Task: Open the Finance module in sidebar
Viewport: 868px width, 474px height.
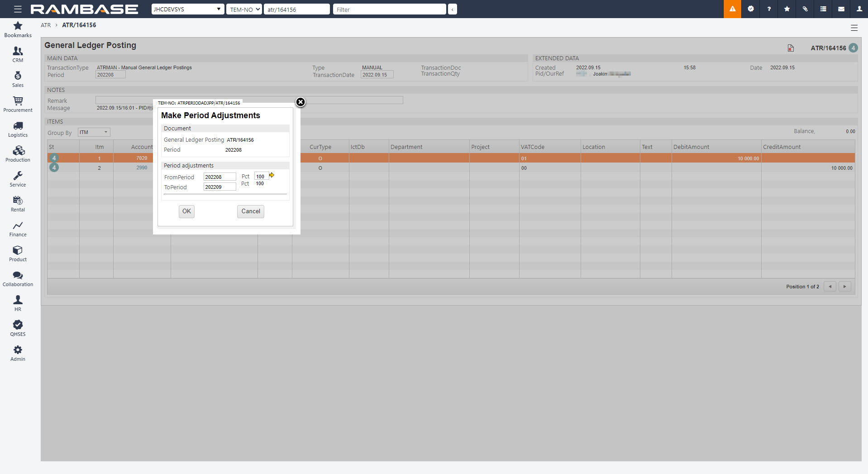Action: click(18, 229)
